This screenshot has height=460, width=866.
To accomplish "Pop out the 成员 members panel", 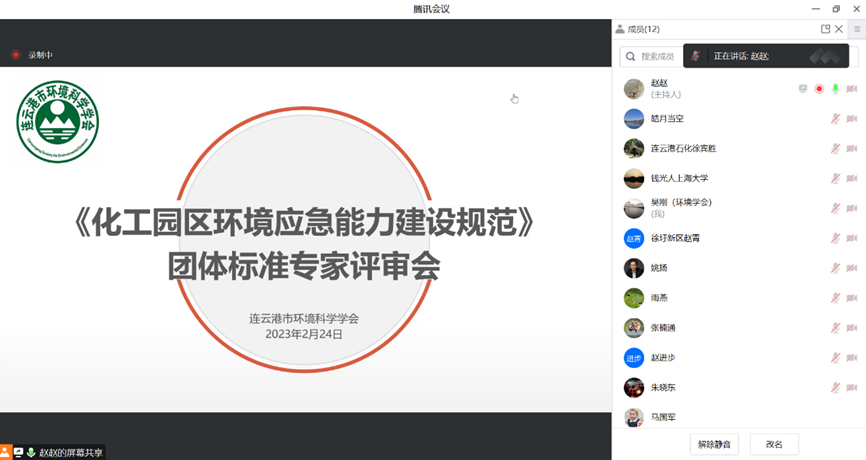I will 825,29.
